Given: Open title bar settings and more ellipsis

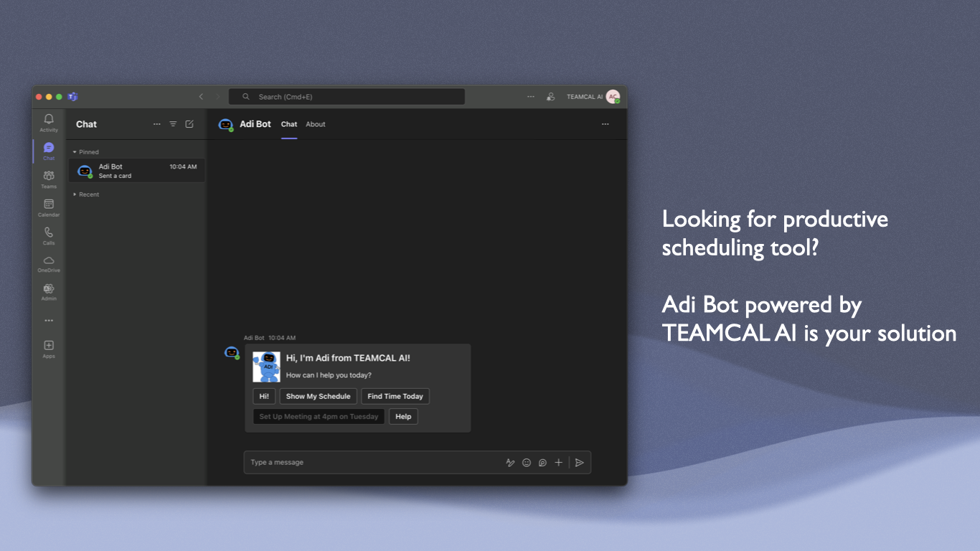Looking at the screenshot, I should click(531, 97).
